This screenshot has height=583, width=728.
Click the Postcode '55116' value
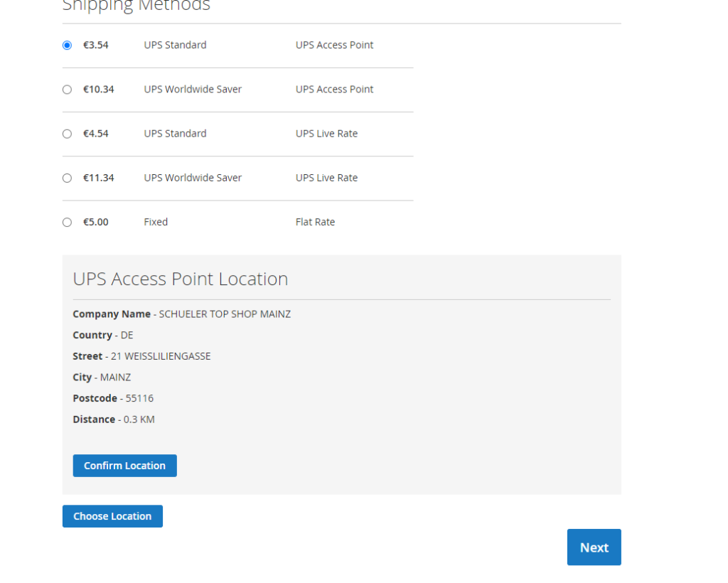pyautogui.click(x=139, y=398)
